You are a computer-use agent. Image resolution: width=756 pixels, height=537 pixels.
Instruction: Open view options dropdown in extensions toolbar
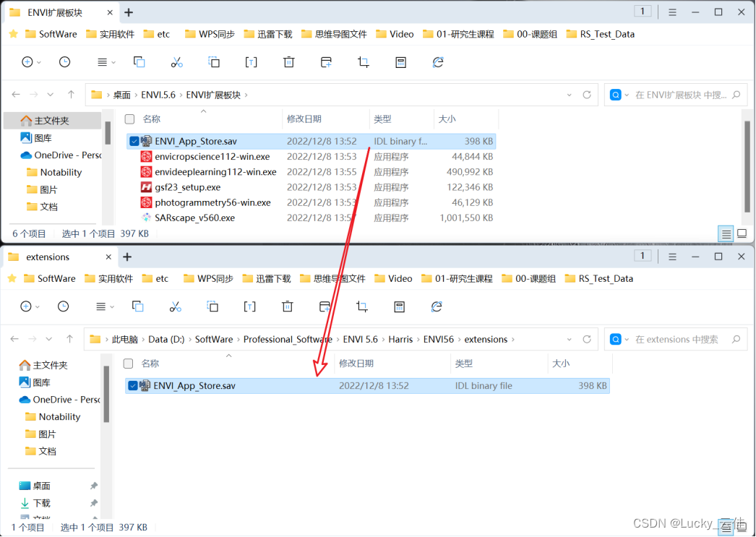(x=105, y=306)
